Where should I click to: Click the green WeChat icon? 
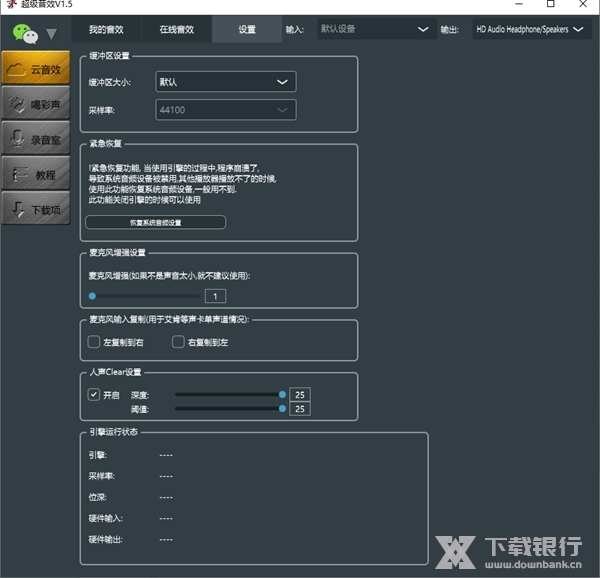pos(25,33)
